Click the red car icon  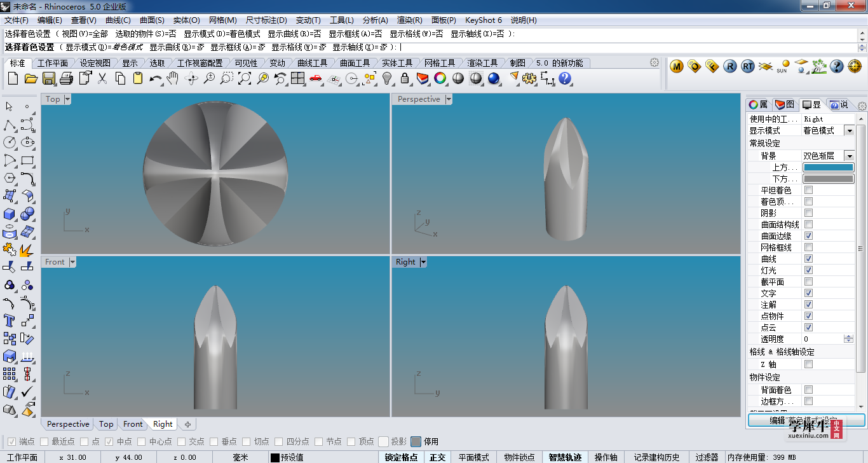(316, 78)
